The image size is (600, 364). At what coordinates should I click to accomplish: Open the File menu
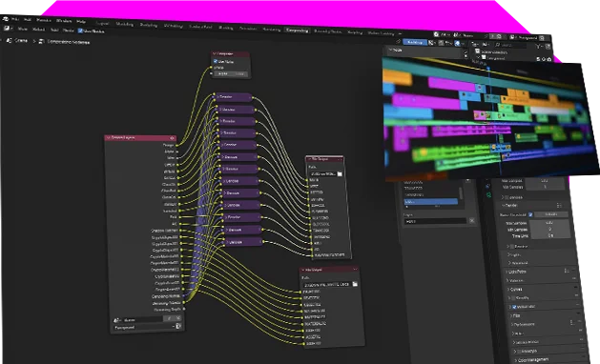pyautogui.click(x=15, y=19)
